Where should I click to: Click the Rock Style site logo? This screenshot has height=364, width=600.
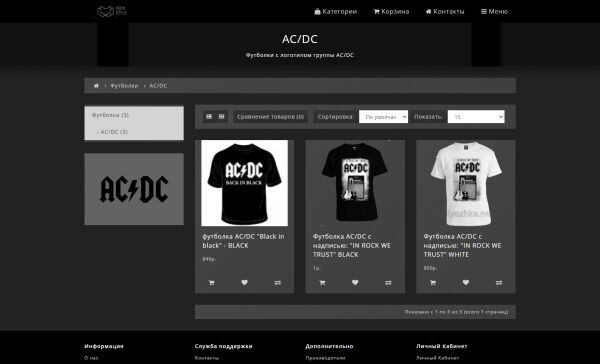(x=111, y=11)
